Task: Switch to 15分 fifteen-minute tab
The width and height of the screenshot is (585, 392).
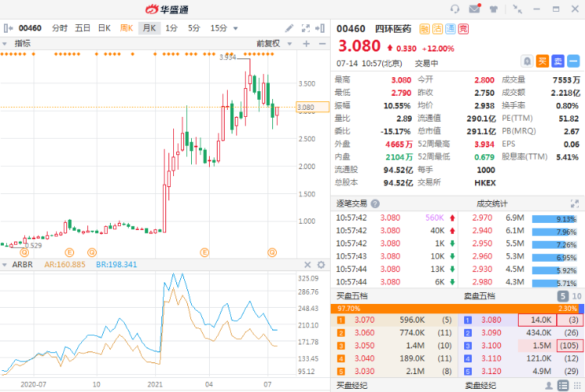Action: point(218,28)
